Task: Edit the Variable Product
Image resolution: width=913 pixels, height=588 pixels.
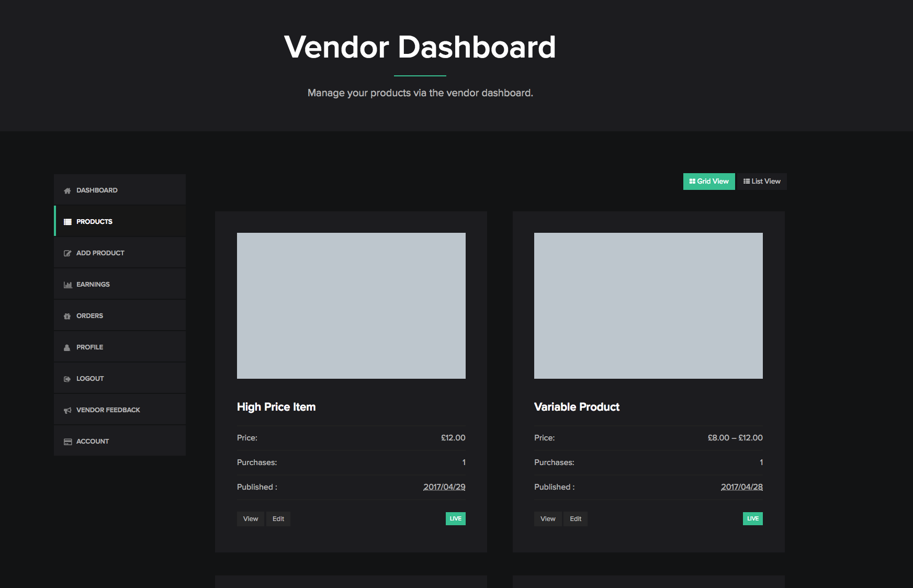Action: click(x=576, y=519)
